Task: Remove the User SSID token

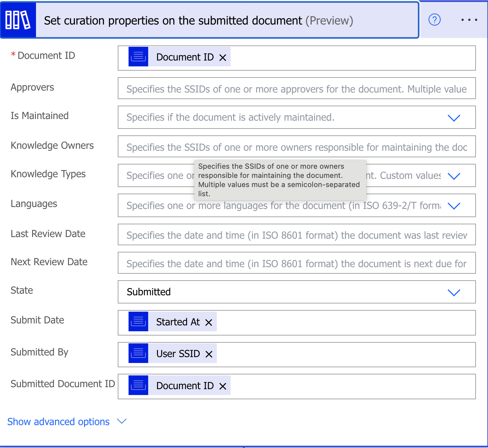Action: coord(209,354)
